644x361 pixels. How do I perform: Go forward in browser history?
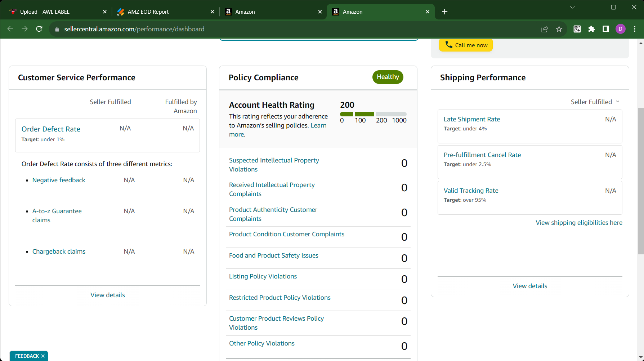[x=24, y=29]
